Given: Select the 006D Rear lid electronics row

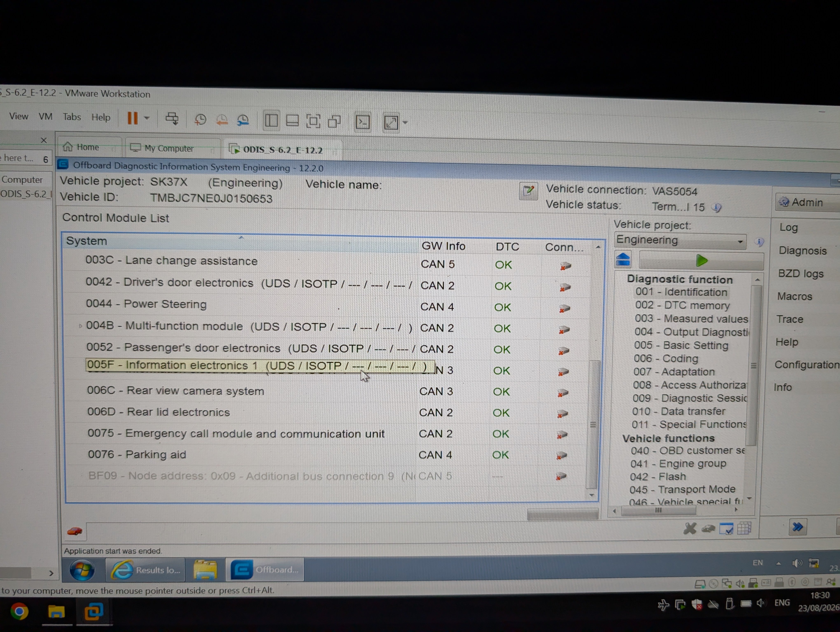Looking at the screenshot, I should pyautogui.click(x=328, y=413).
